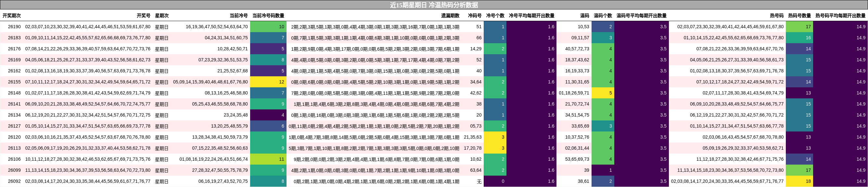Select hot numbers cell for period 26148
The width and height of the screenshot is (868, 187).
pos(743,93)
